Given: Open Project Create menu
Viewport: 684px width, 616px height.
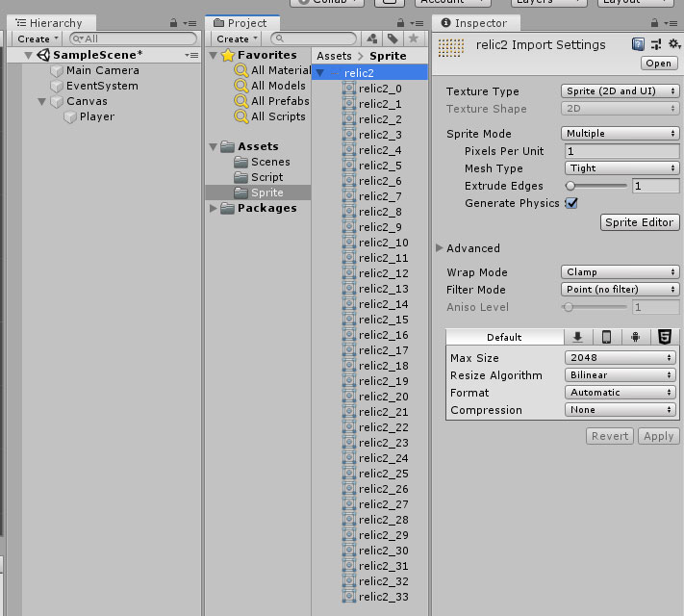Looking at the screenshot, I should (x=237, y=38).
